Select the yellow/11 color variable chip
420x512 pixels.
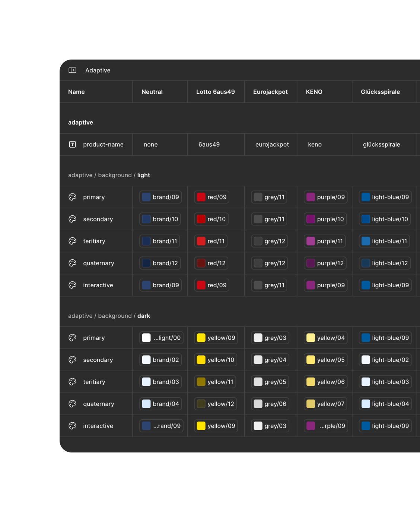(x=215, y=382)
